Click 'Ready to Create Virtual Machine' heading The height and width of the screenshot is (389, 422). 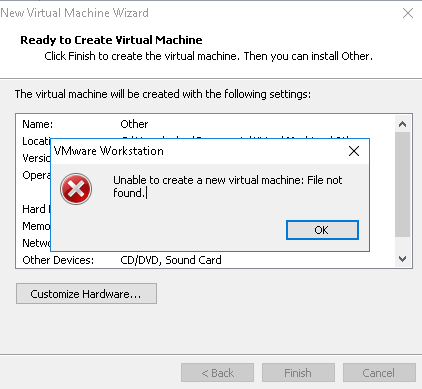(x=111, y=40)
